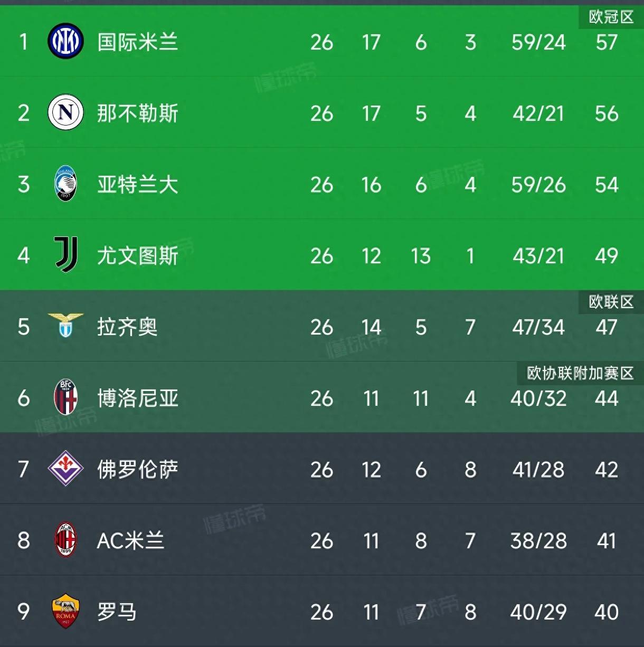Click the Juventus logo
This screenshot has height=647, width=644.
click(x=66, y=254)
